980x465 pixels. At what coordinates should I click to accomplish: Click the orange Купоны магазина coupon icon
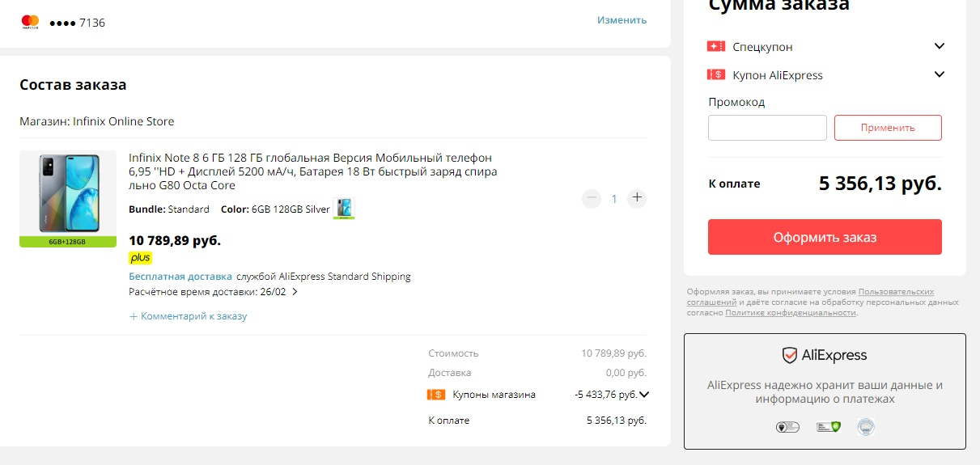click(x=436, y=395)
